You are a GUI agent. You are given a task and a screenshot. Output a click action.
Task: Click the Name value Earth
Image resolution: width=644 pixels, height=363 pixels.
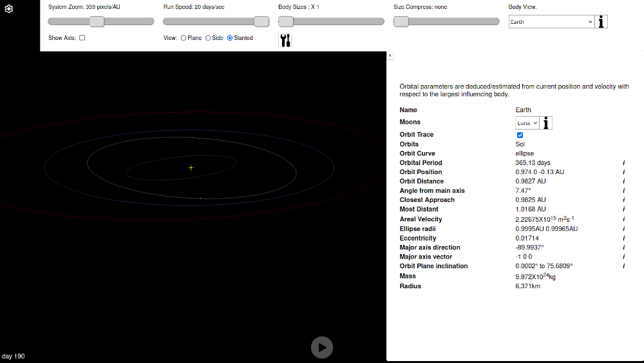coord(523,110)
